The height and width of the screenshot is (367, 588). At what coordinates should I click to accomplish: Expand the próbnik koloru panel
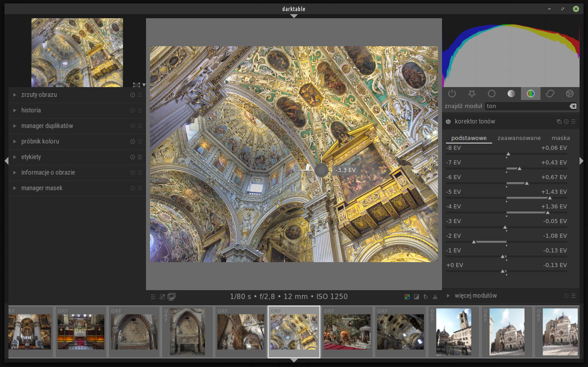pos(15,142)
